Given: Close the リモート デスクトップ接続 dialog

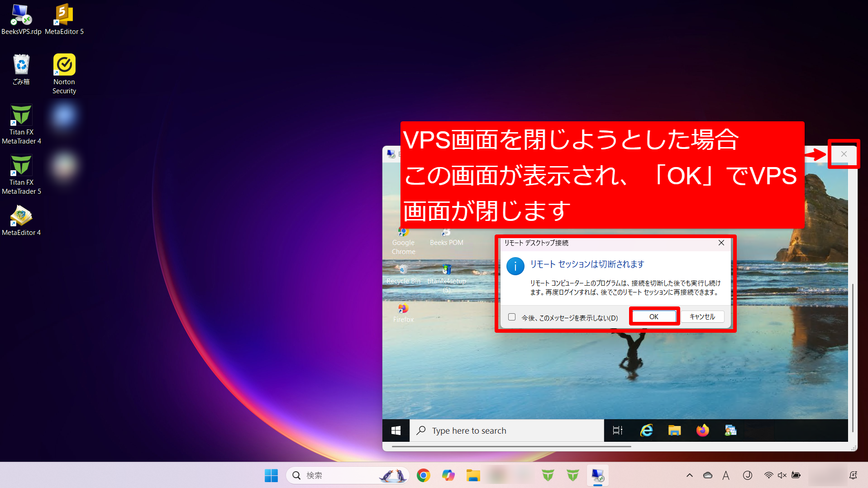Looking at the screenshot, I should (x=721, y=243).
